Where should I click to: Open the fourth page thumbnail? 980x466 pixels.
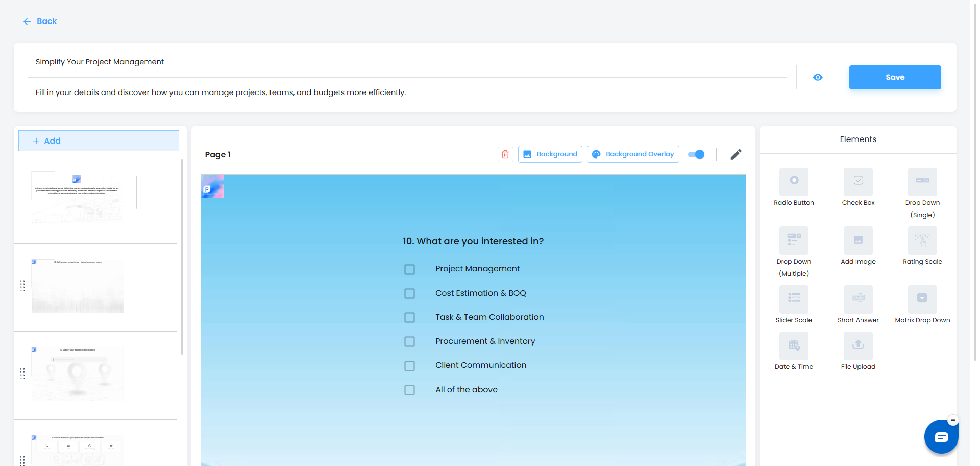pos(78,450)
